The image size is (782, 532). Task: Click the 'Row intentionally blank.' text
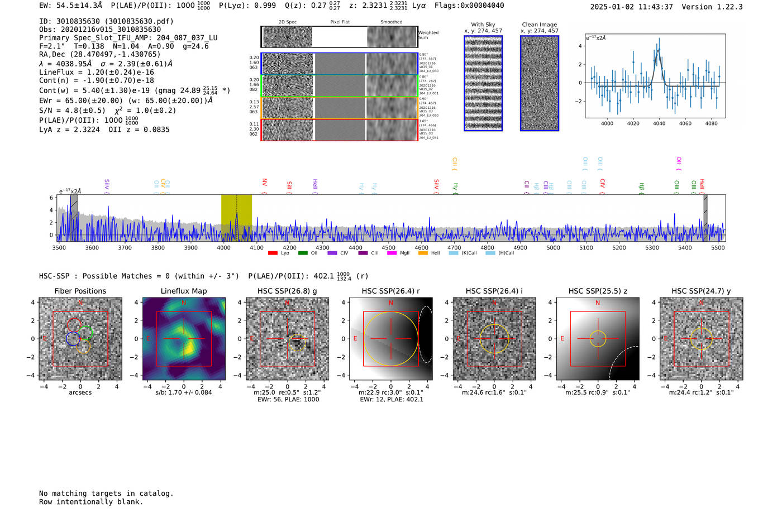point(91,502)
